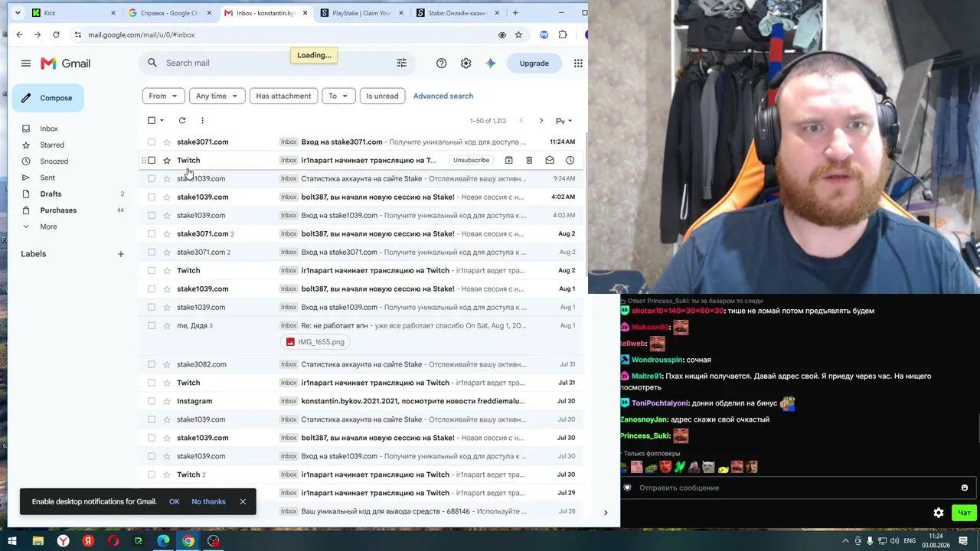This screenshot has height=551, width=980.
Task: Snooze the hovered Twitch email
Action: (x=570, y=160)
